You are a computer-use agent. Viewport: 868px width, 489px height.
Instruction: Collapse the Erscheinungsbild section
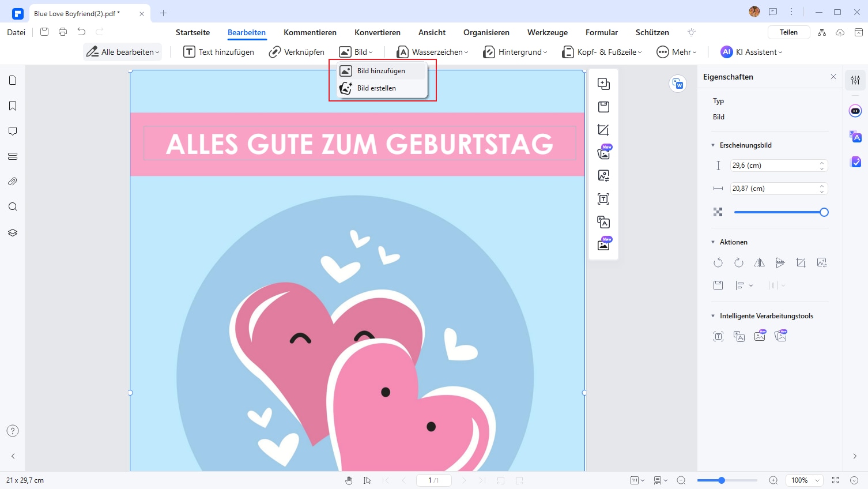pyautogui.click(x=713, y=145)
